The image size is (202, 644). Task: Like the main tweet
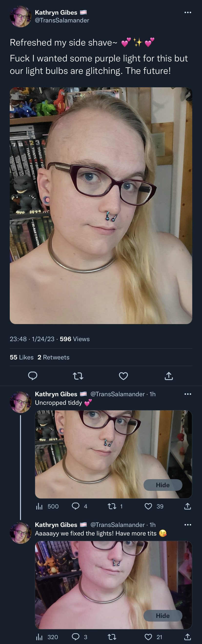(x=123, y=376)
